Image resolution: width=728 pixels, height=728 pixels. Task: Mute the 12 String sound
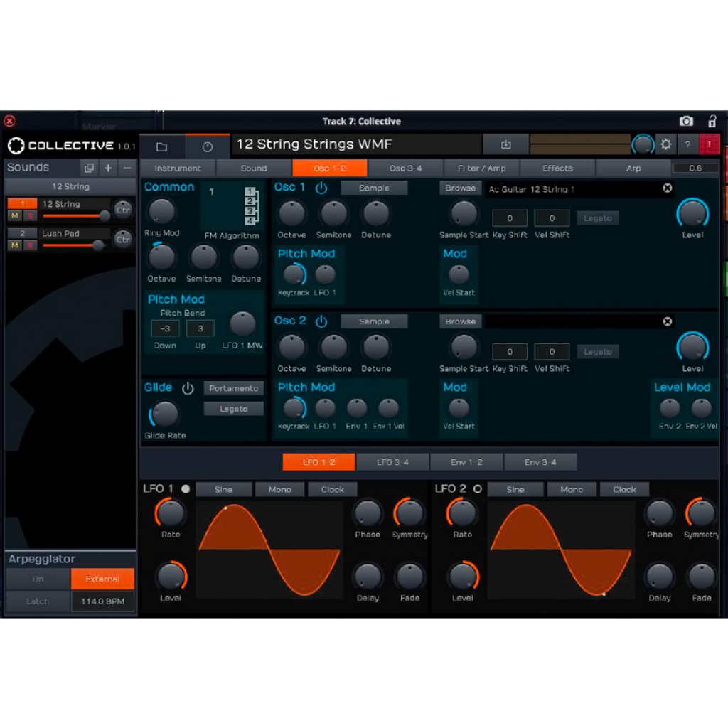click(14, 215)
